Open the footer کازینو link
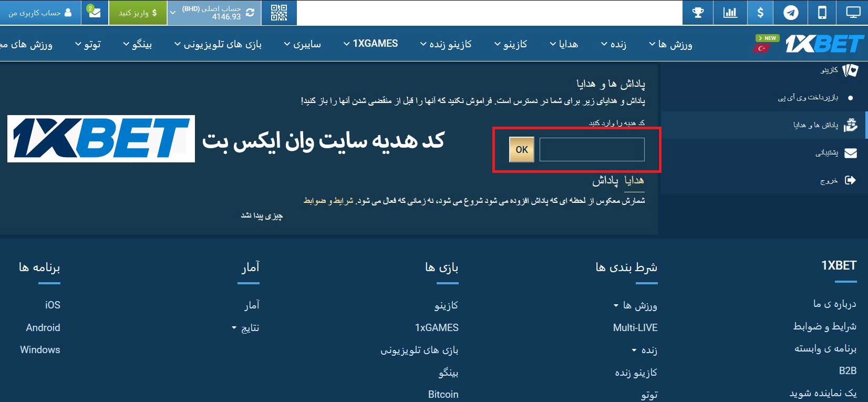The image size is (868, 402). (446, 305)
